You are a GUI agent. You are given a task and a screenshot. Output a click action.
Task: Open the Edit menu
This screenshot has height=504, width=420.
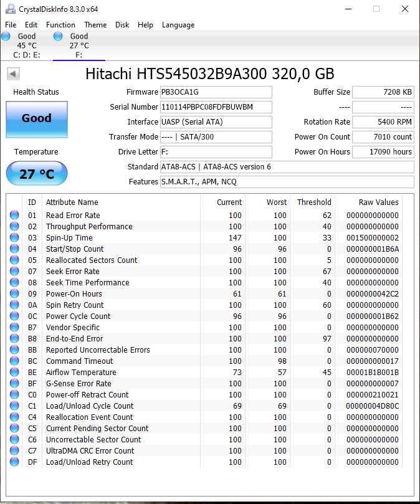pyautogui.click(x=31, y=25)
